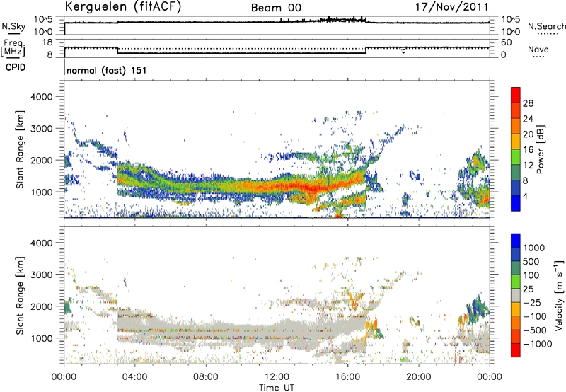Click the 18 label on Freq axis
Screen dimensions: 566x392
click(x=47, y=42)
